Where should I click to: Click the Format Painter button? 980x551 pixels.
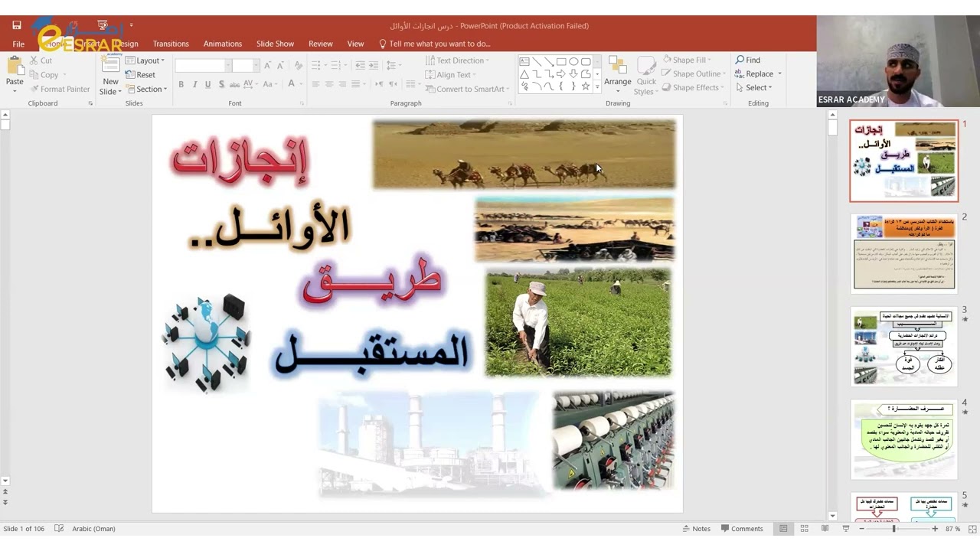60,89
